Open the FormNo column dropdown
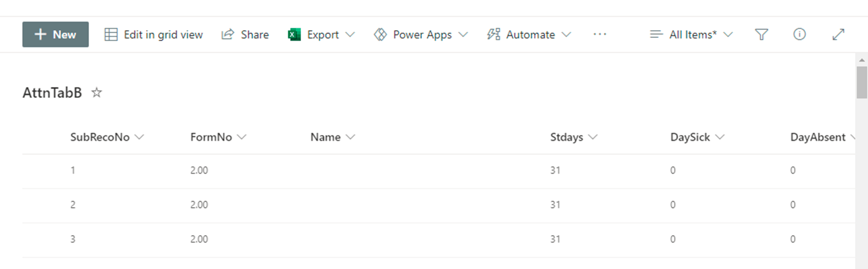Screen dimensions: 868x269 242,137
